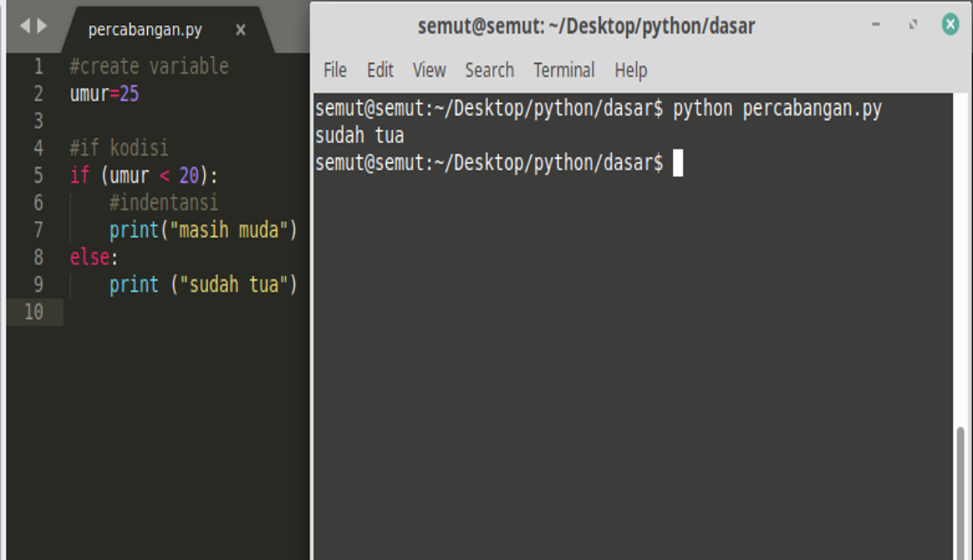The width and height of the screenshot is (973, 560).
Task: Click the left tab-navigation arrow
Action: click(24, 26)
